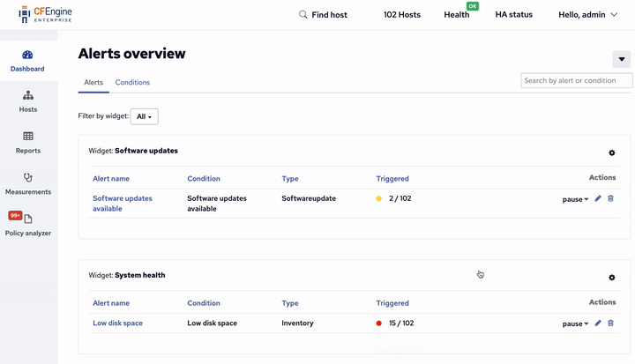Image resolution: width=635 pixels, height=364 pixels.
Task: Click the Search by alert or condition field
Action: click(x=576, y=80)
